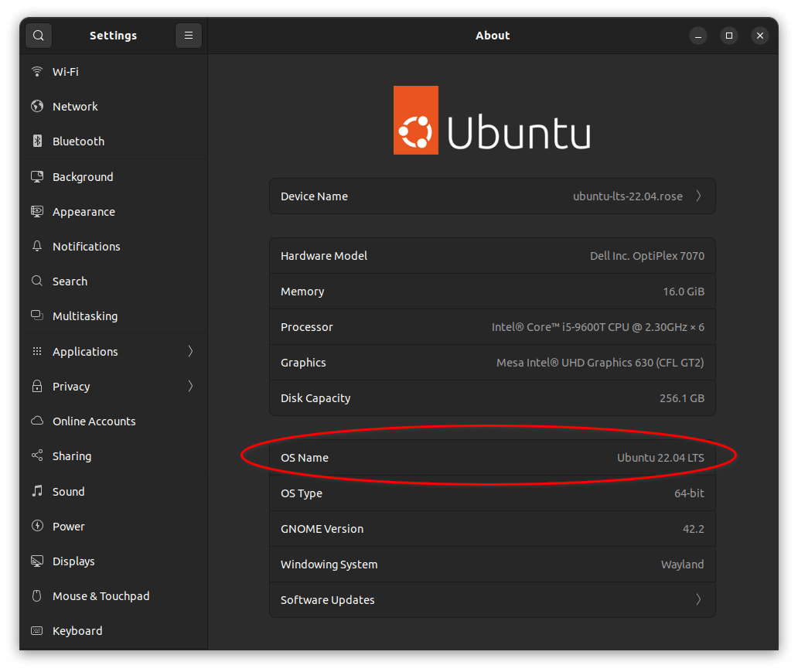Expand the Applications settings section
798x672 pixels.
tap(190, 351)
